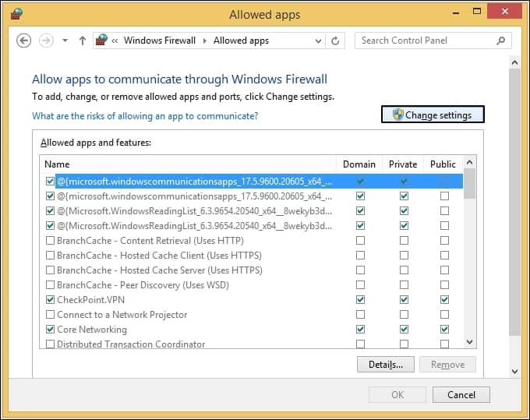This screenshot has width=530, height=420.
Task: Click the main window scrollbar thumb
Action: (514, 202)
